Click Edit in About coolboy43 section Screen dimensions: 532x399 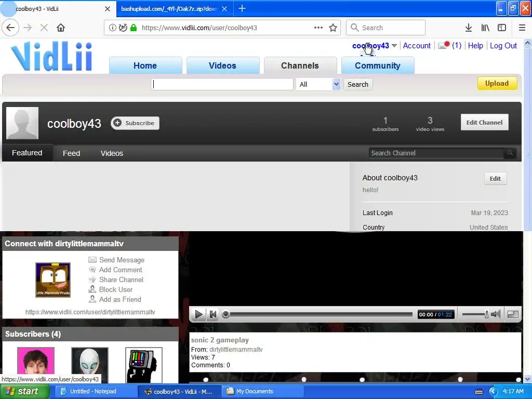coord(495,179)
